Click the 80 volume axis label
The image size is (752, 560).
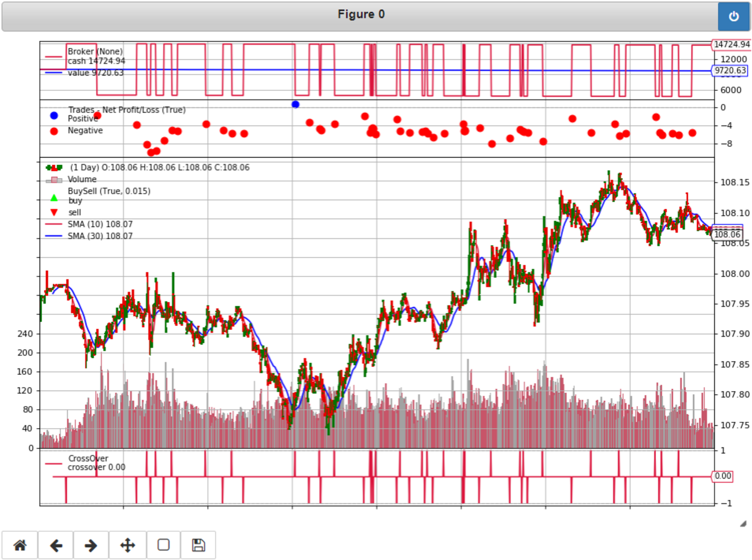[x=28, y=410]
